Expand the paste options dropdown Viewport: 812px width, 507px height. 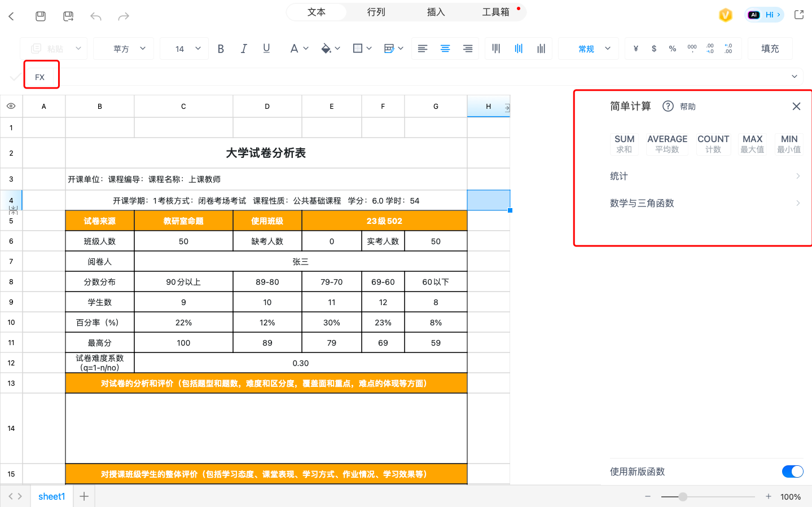point(78,49)
